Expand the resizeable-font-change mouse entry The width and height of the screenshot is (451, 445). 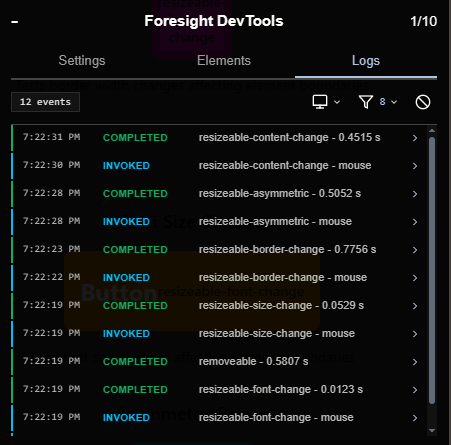click(x=415, y=418)
